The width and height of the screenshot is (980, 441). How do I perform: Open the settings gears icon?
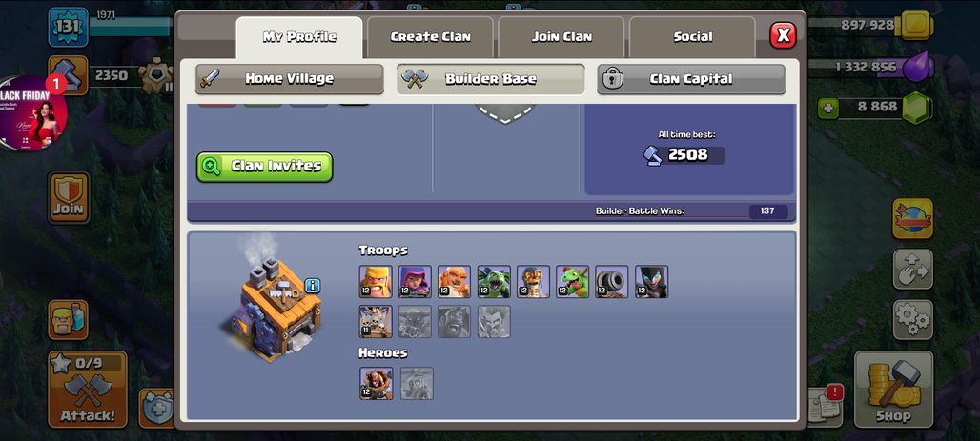click(x=912, y=320)
